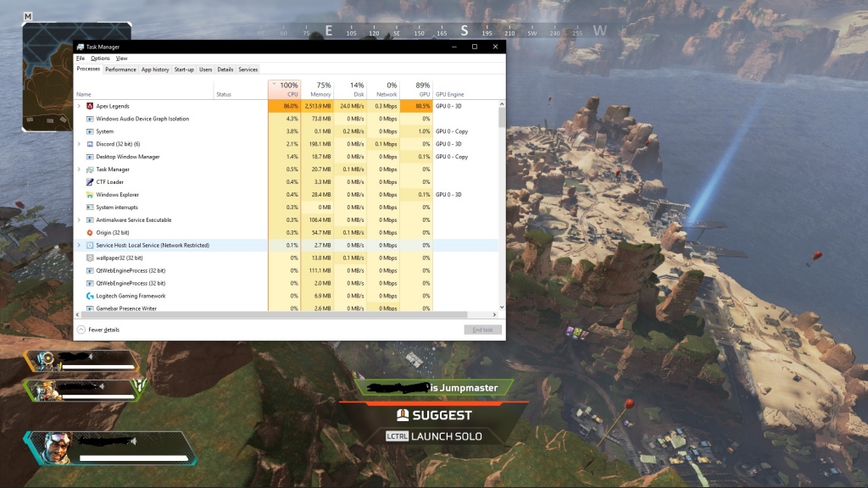Expand Service Host: Local Service entry
The height and width of the screenshot is (488, 868).
pyautogui.click(x=79, y=246)
